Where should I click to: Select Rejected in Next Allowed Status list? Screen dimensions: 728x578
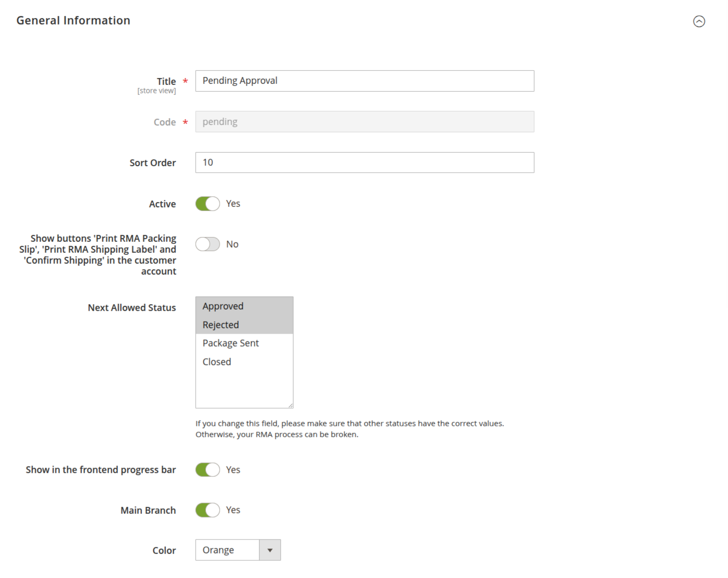[221, 325]
